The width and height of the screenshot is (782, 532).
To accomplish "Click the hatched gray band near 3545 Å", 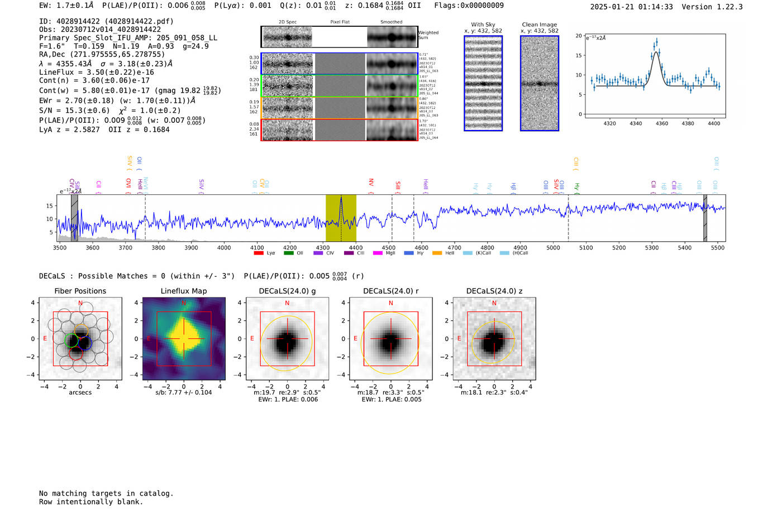I will (74, 218).
